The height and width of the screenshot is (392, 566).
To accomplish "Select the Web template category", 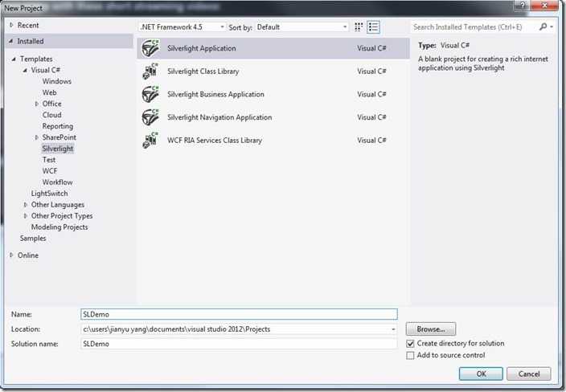I will 50,92.
